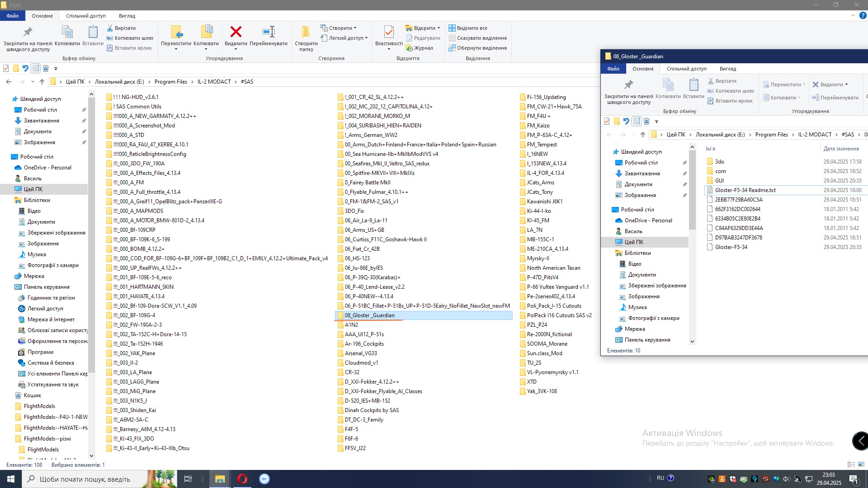The width and height of the screenshot is (868, 488).
Task: Open the View tab in main window
Action: pos(127,16)
